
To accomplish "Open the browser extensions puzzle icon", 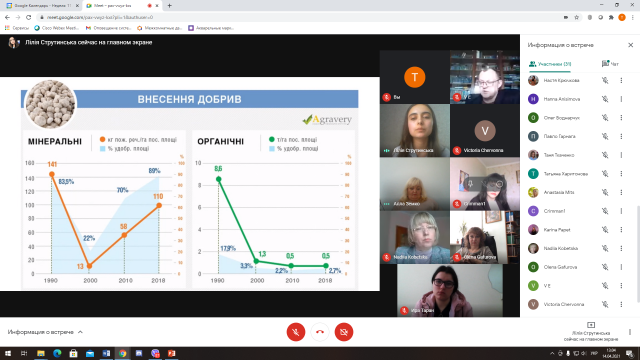I will coord(611,17).
